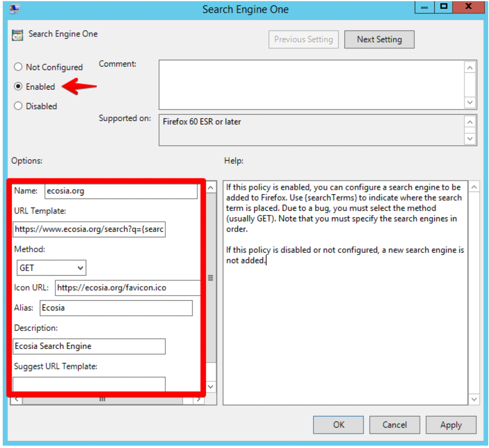Click the Suggest URL Template input field
The height and width of the screenshot is (448, 489).
tap(89, 384)
